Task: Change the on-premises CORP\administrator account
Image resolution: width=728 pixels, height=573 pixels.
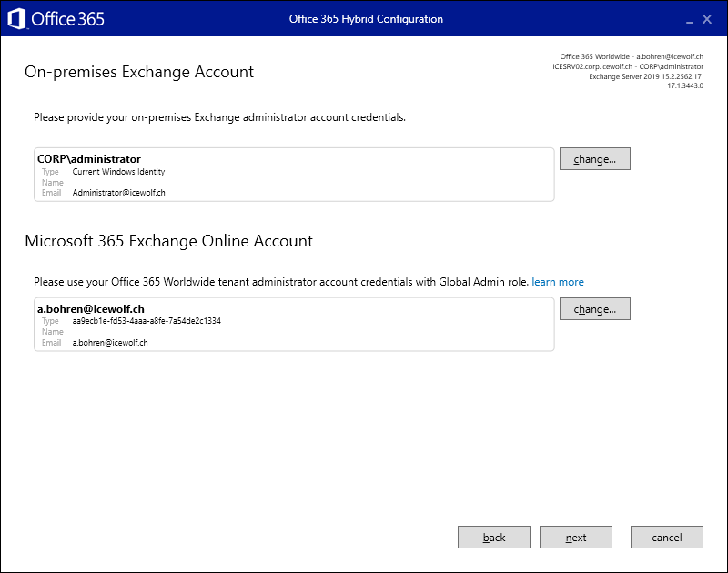Action: tap(595, 159)
